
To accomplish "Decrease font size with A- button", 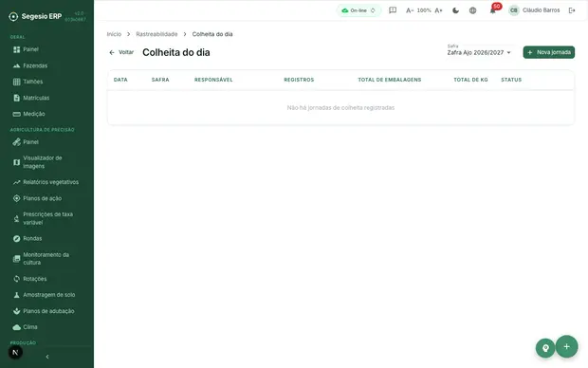I will tap(410, 10).
